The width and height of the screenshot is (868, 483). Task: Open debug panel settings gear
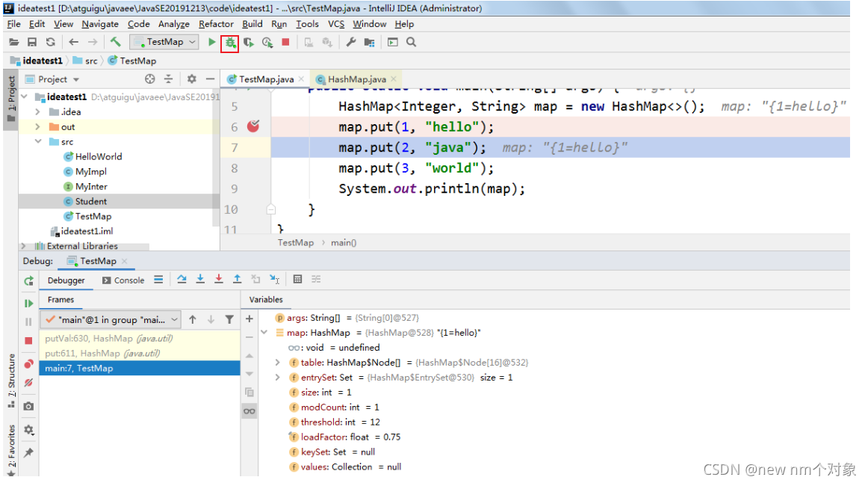[29, 430]
